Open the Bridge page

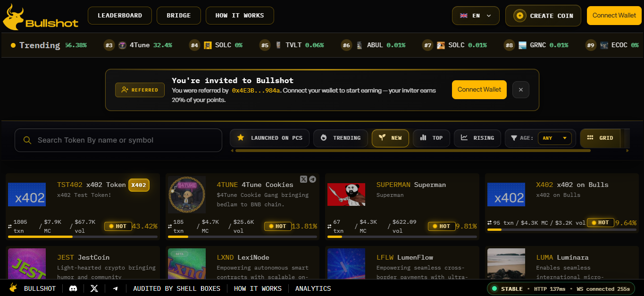[x=179, y=16]
